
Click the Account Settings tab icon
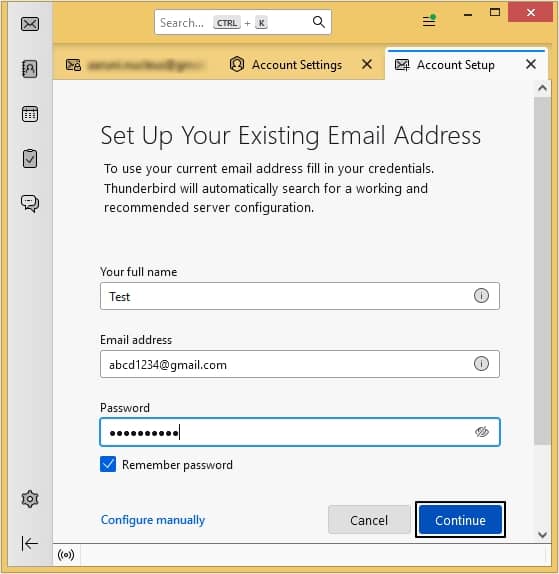pos(236,64)
